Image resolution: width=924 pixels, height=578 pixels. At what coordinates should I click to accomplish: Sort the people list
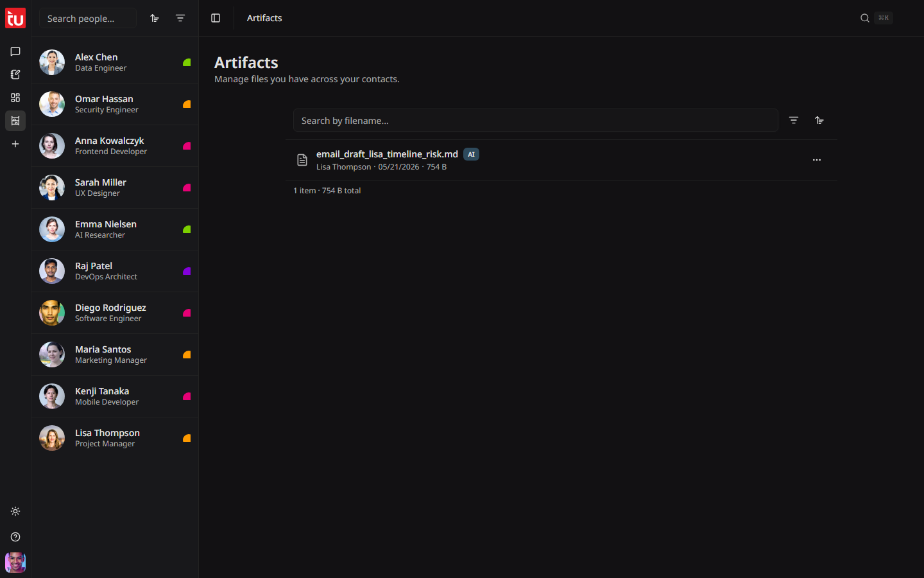pyautogui.click(x=155, y=18)
